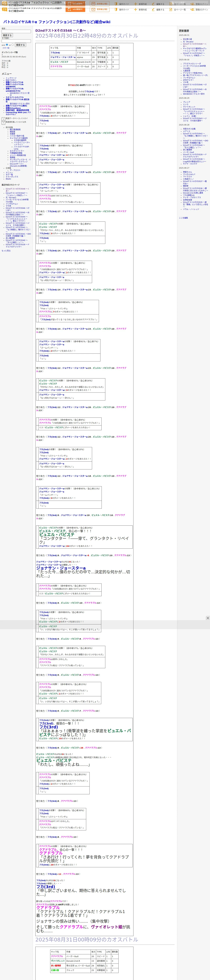Open テレサ・アポカリプス in 更新履歴

(x=192, y=197)
